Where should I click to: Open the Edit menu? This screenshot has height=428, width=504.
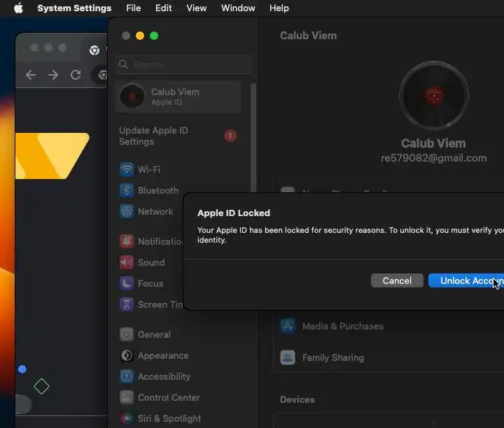click(x=163, y=8)
